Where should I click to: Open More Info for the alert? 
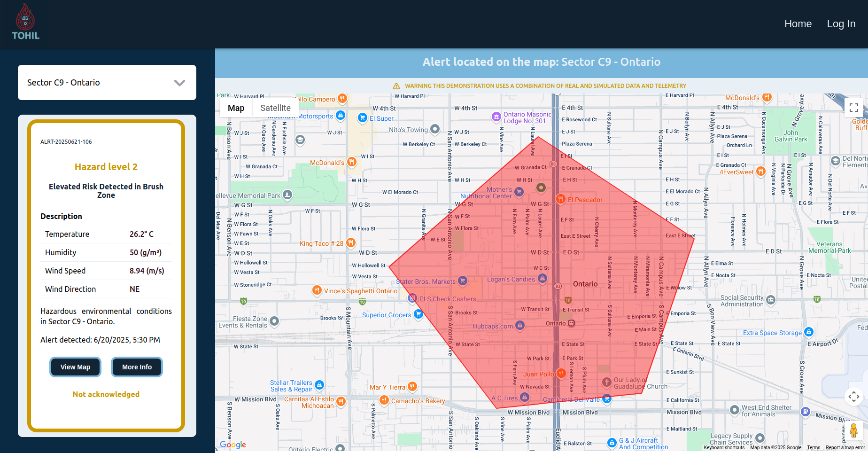(x=137, y=367)
